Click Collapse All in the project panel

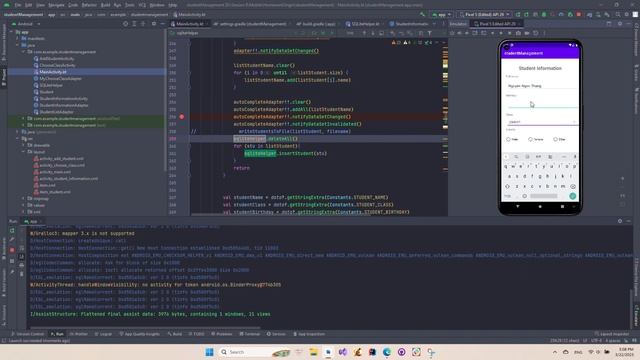tap(143, 24)
